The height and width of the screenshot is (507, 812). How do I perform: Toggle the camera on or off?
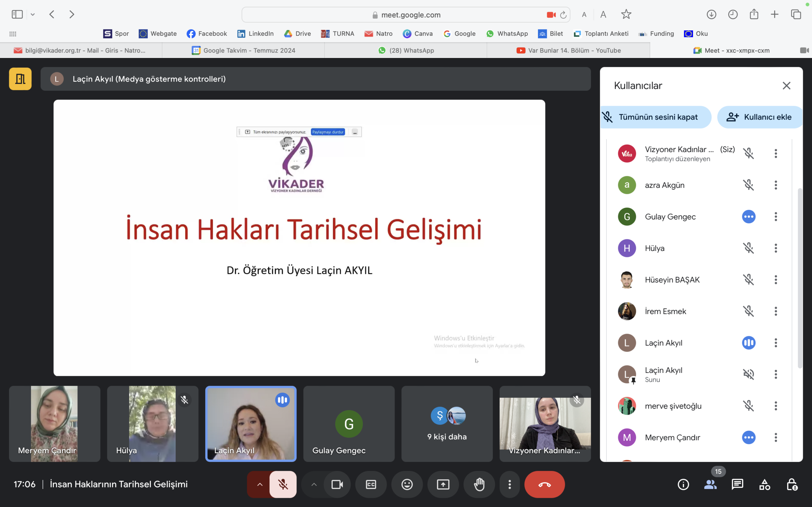(337, 484)
